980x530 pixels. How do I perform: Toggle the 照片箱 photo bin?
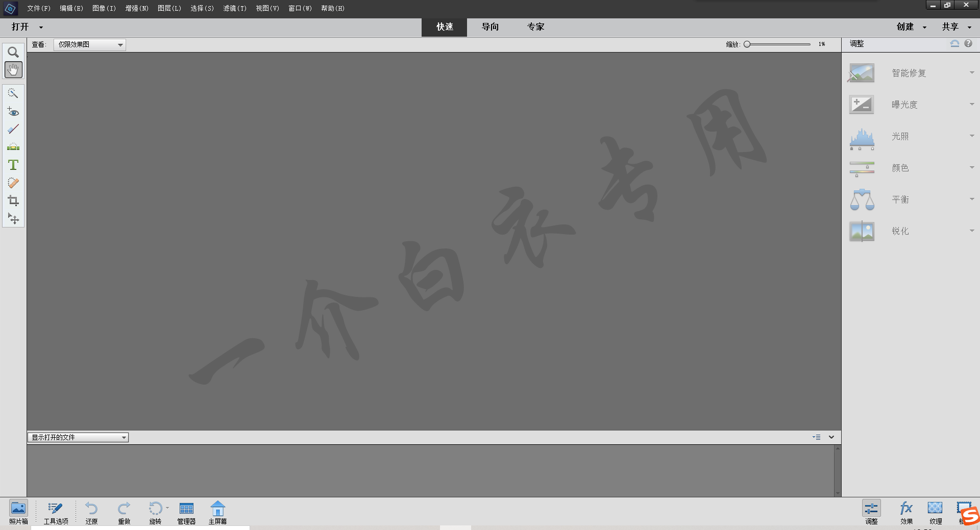pos(18,512)
